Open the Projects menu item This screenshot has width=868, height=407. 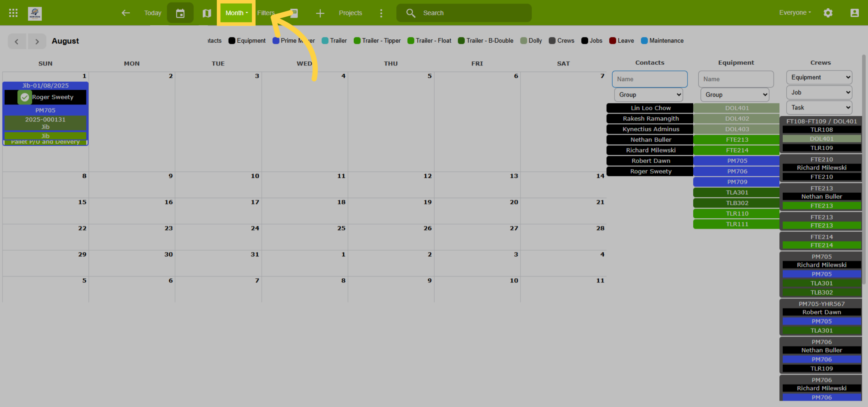coord(350,13)
